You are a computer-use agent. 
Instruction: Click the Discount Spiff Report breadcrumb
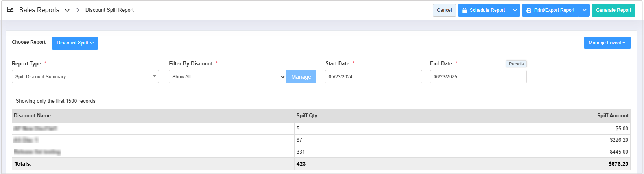click(109, 10)
